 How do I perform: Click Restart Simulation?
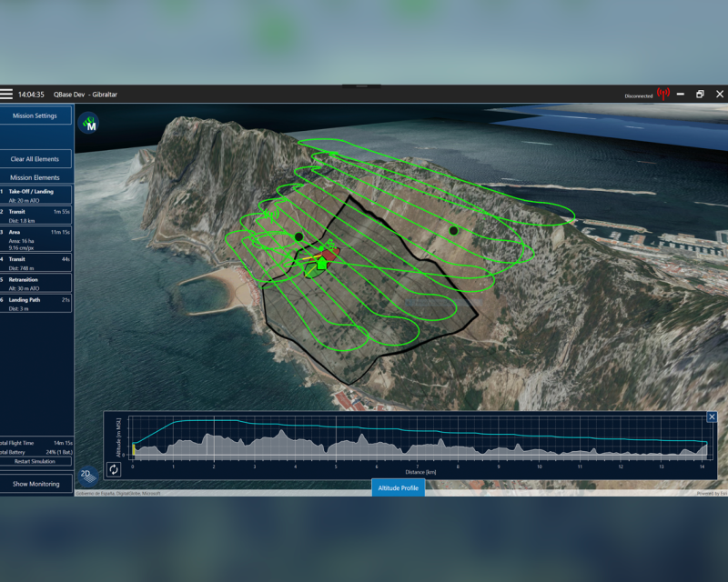35,461
